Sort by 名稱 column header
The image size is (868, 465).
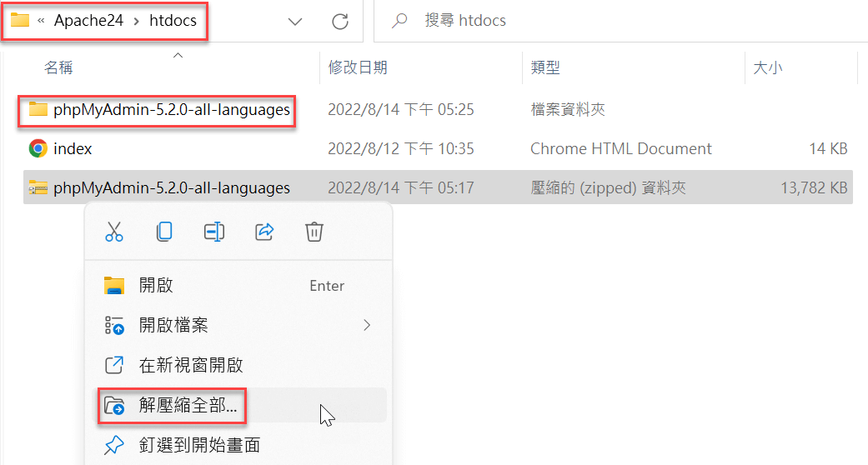[x=58, y=67]
